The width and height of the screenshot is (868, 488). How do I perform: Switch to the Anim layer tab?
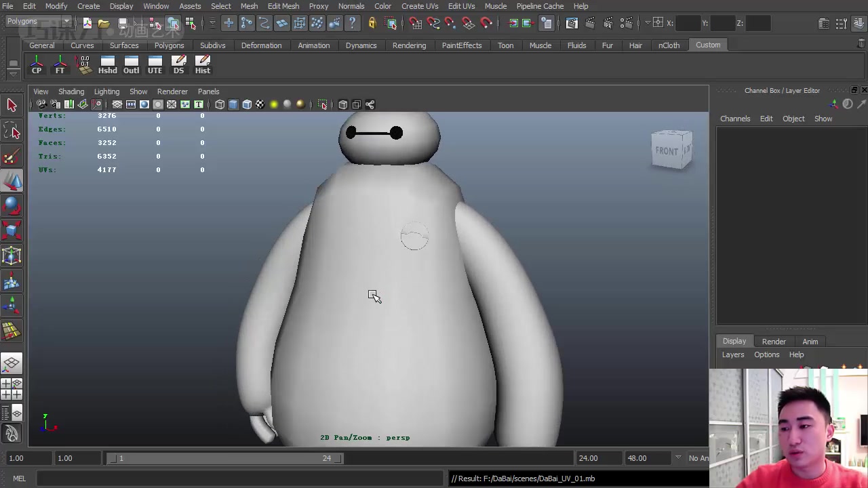(810, 342)
